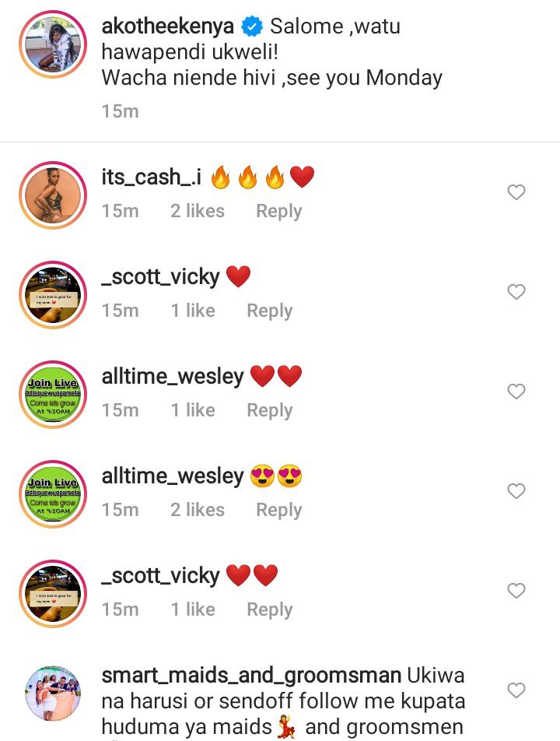Reply to alltime_wesley's heart-eyes comment
Image resolution: width=560 pixels, height=741 pixels.
[278, 511]
